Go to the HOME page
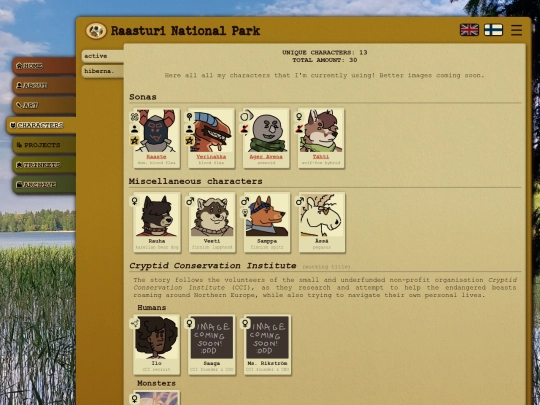This screenshot has height=405, width=540. (x=44, y=66)
